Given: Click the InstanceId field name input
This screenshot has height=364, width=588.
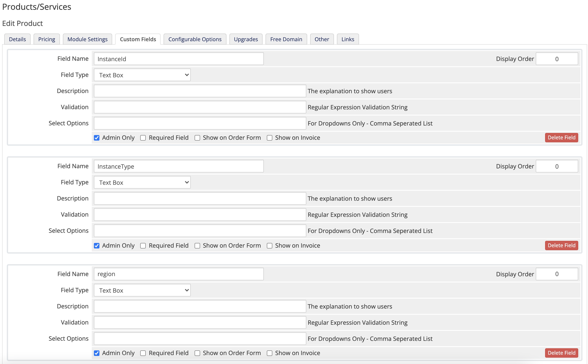Looking at the screenshot, I should pyautogui.click(x=179, y=59).
